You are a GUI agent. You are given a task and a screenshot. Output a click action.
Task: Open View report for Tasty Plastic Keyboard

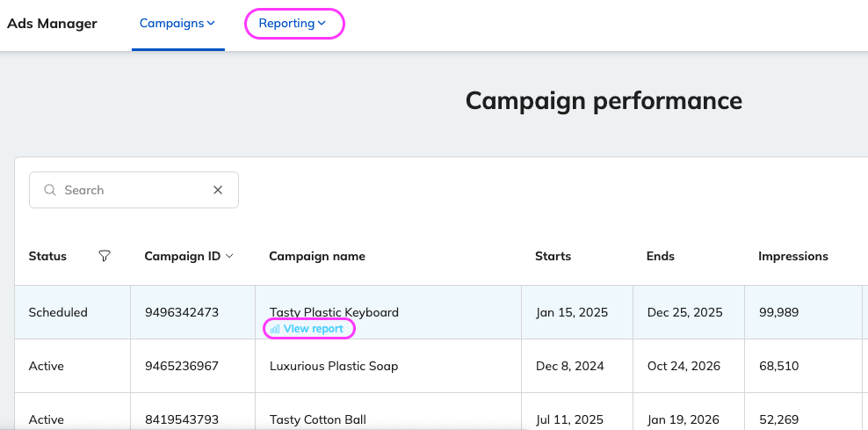point(313,329)
